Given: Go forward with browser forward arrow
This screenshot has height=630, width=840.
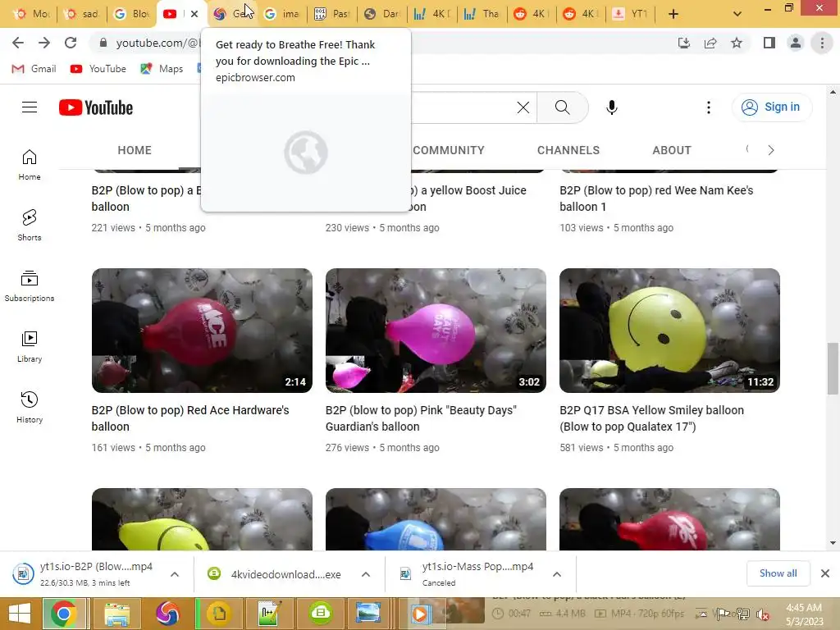Looking at the screenshot, I should (44, 43).
